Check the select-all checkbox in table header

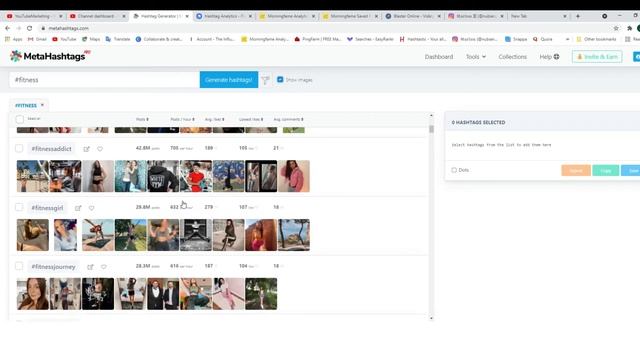[x=19, y=119]
